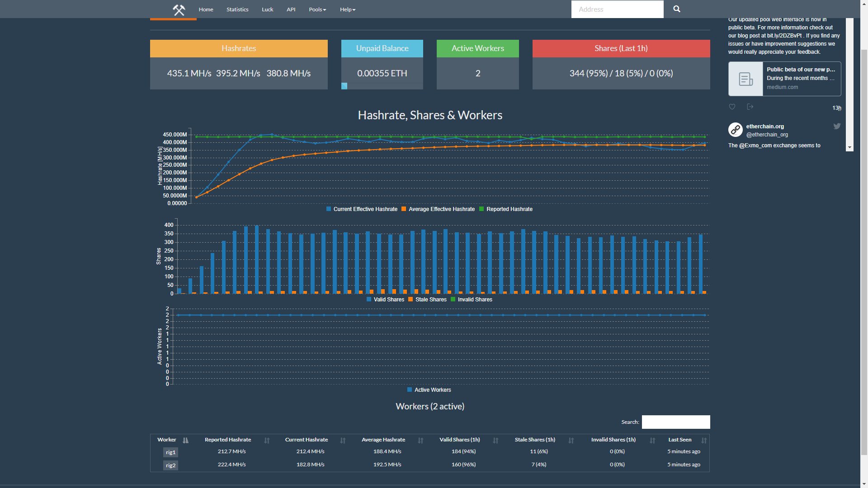Viewport: 868px width, 488px height.
Task: Open the Help dropdown menu
Action: coord(348,9)
